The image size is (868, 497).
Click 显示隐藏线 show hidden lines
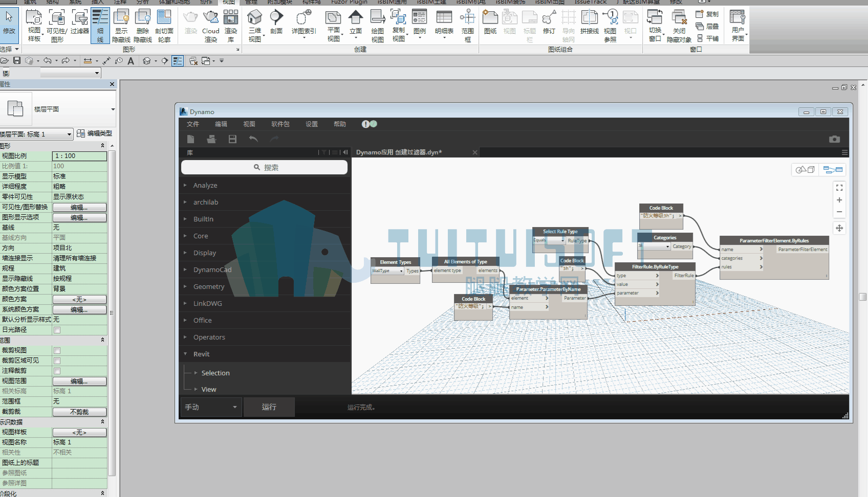121,25
